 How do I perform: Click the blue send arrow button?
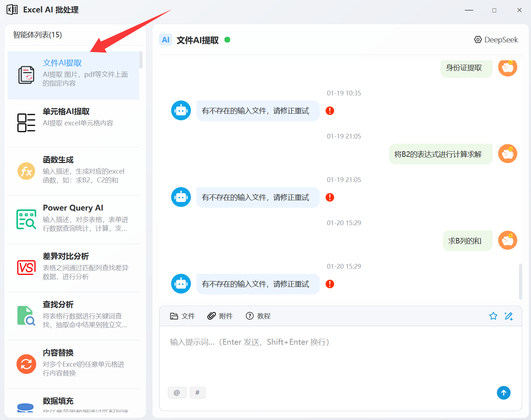point(504,393)
